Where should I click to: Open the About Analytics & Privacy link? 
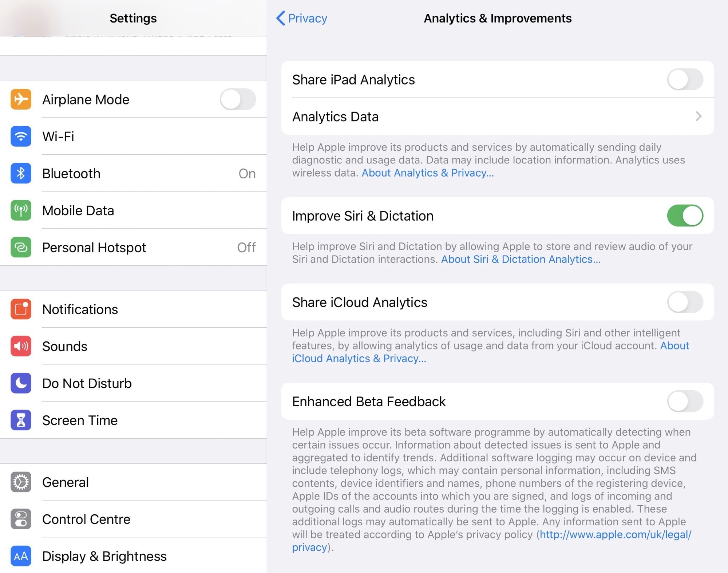pos(427,173)
